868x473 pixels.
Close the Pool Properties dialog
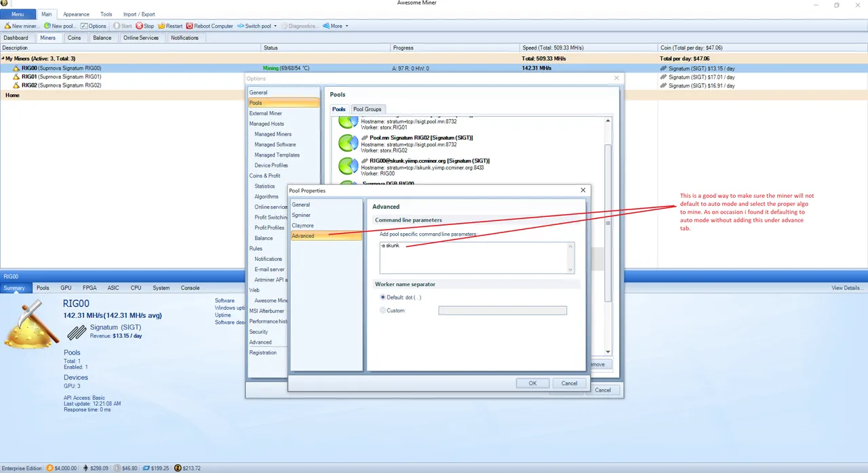coord(583,190)
